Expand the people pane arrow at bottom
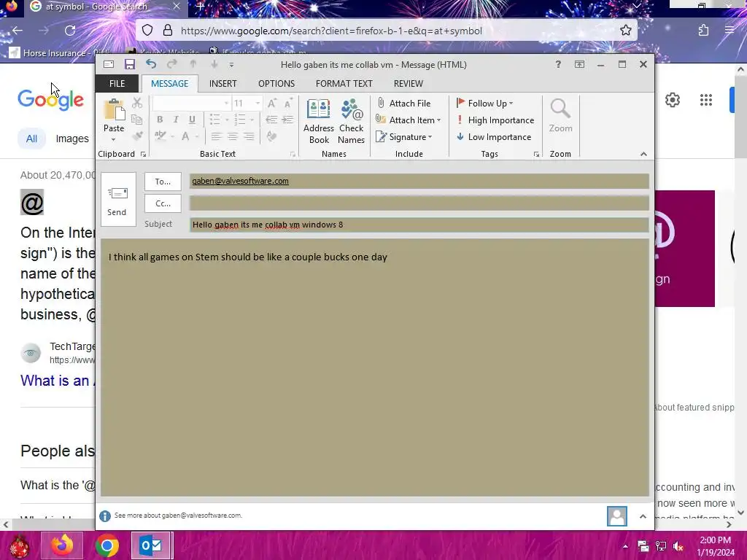 [643, 516]
